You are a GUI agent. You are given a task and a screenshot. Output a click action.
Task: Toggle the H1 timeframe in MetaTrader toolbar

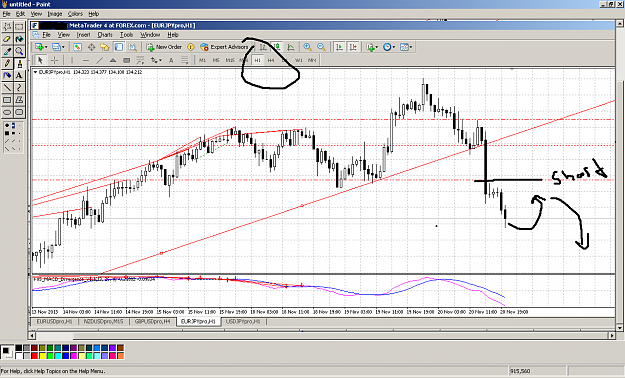click(257, 60)
